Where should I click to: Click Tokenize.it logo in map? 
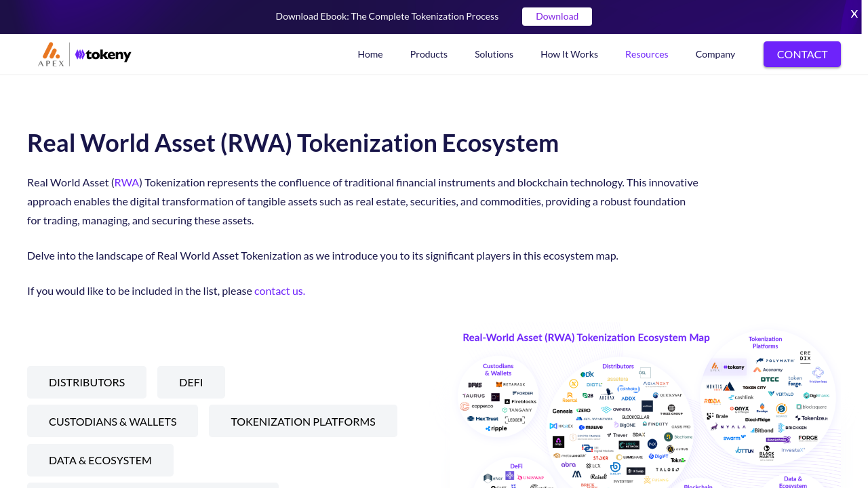tap(812, 418)
